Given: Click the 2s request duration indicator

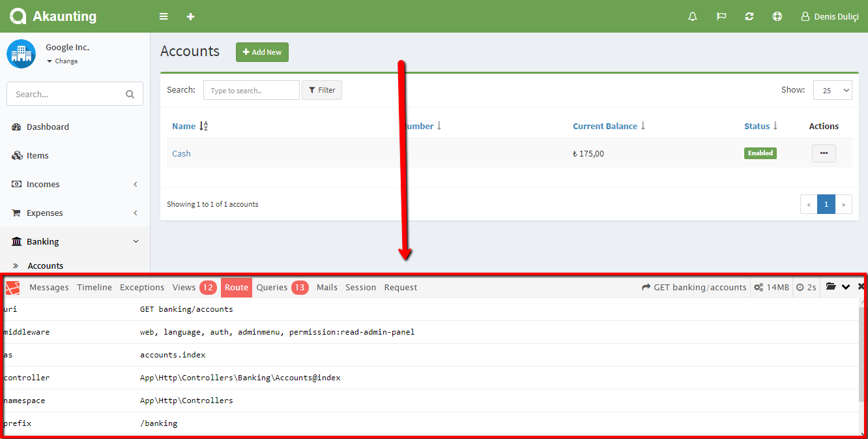Looking at the screenshot, I should [806, 287].
